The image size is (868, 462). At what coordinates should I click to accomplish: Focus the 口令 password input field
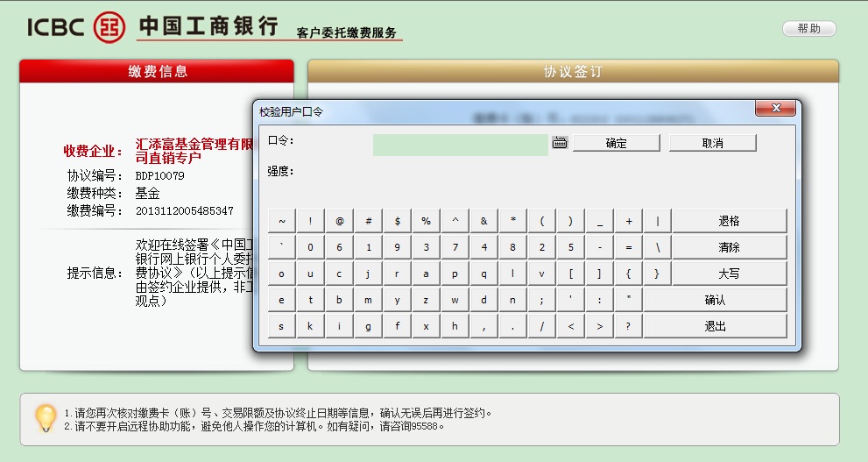click(x=460, y=145)
